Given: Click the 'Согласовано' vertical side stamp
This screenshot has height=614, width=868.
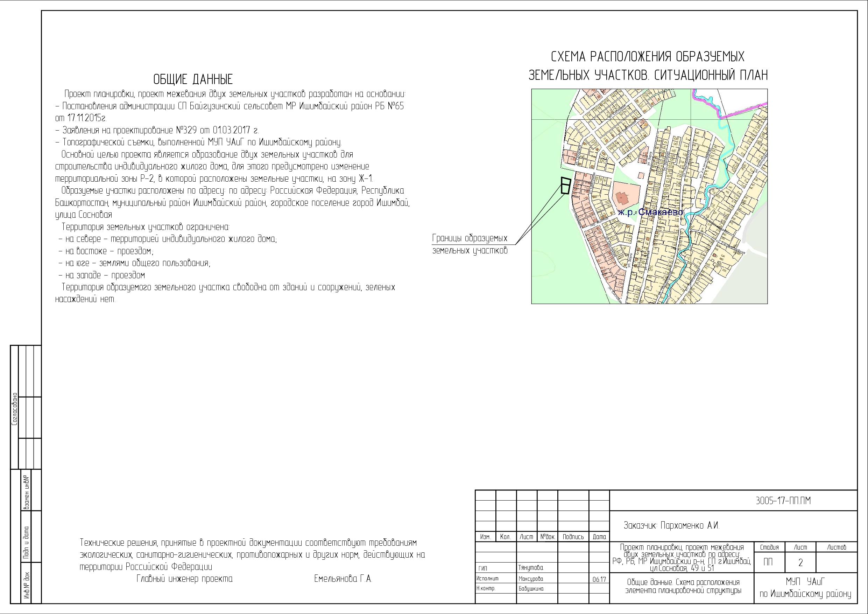Looking at the screenshot, I should coord(14,409).
